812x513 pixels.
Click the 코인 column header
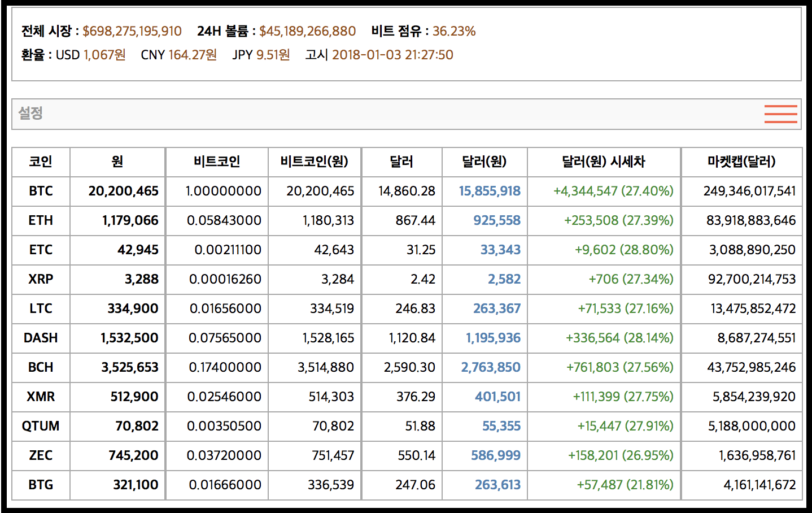pyautogui.click(x=41, y=162)
